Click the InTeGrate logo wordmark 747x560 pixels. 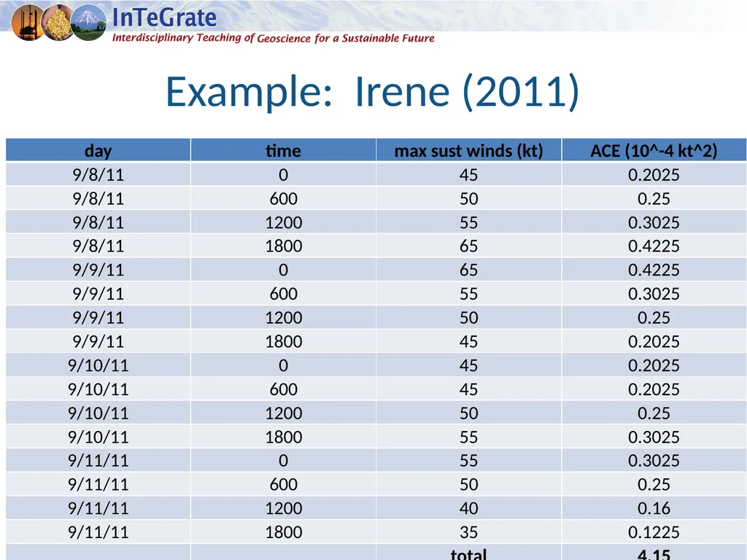(x=164, y=17)
